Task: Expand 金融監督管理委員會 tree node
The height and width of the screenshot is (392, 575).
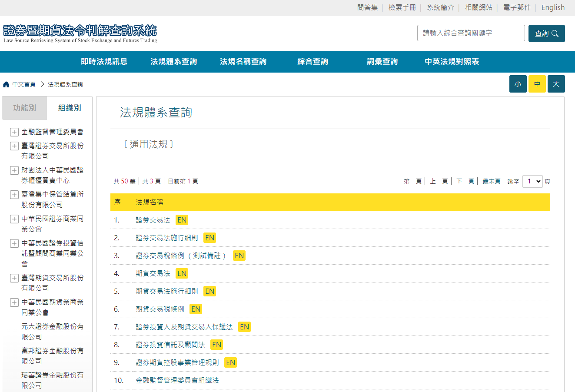Action: [x=14, y=132]
